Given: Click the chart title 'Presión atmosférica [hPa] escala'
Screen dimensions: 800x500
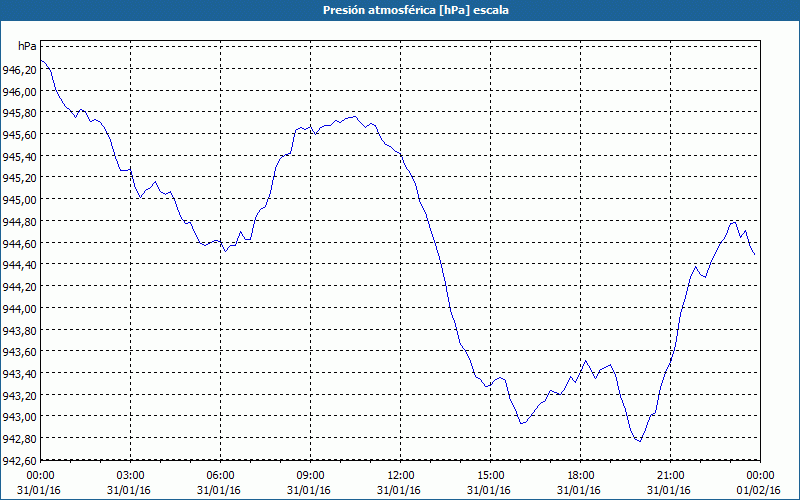Looking at the screenshot, I should point(415,10).
